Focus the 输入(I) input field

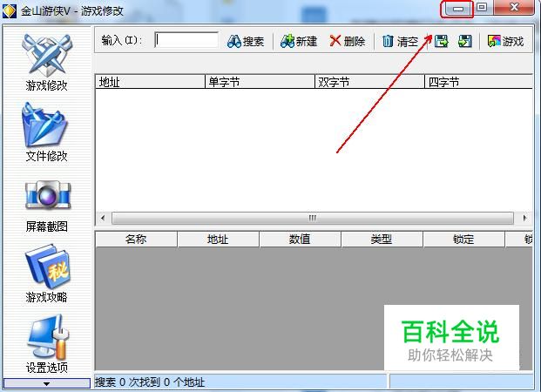tap(186, 40)
